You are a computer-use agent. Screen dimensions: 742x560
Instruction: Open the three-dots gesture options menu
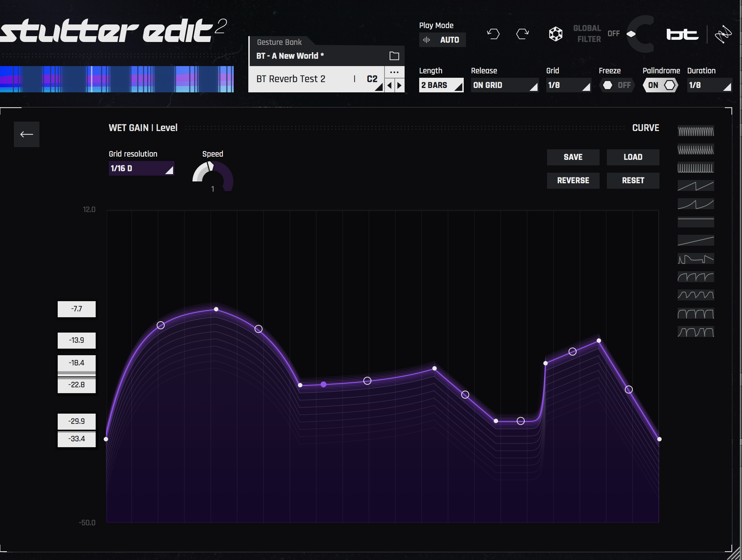point(394,72)
